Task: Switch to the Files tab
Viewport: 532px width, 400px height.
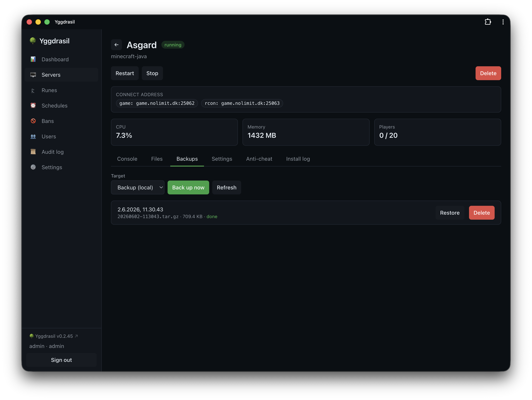Action: (157, 159)
